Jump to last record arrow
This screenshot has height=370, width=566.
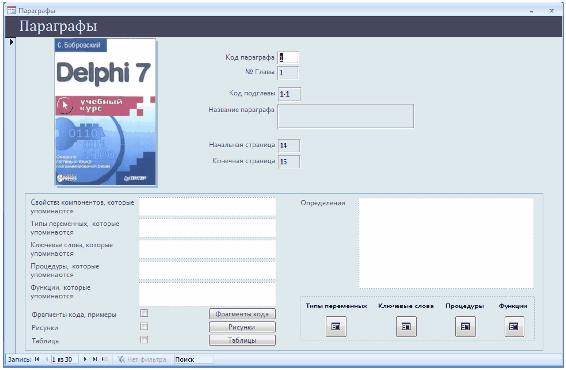pyautogui.click(x=95, y=359)
